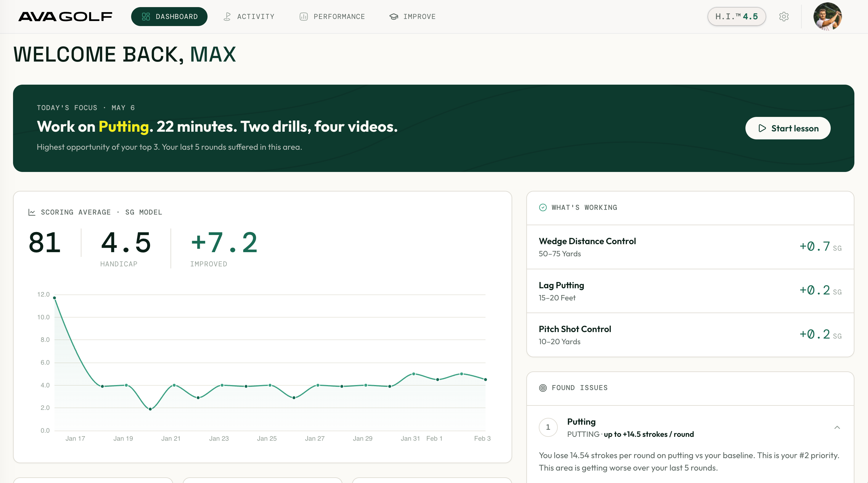The height and width of the screenshot is (483, 868).
Task: Click the 'up to +14.5 strokes / round' text
Action: (649, 434)
